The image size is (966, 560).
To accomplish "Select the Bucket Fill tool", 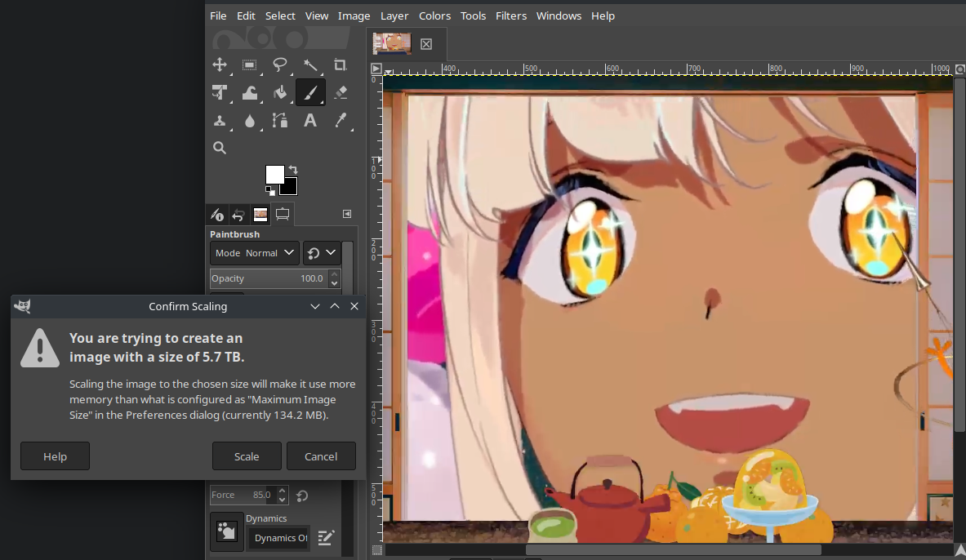I will point(280,93).
